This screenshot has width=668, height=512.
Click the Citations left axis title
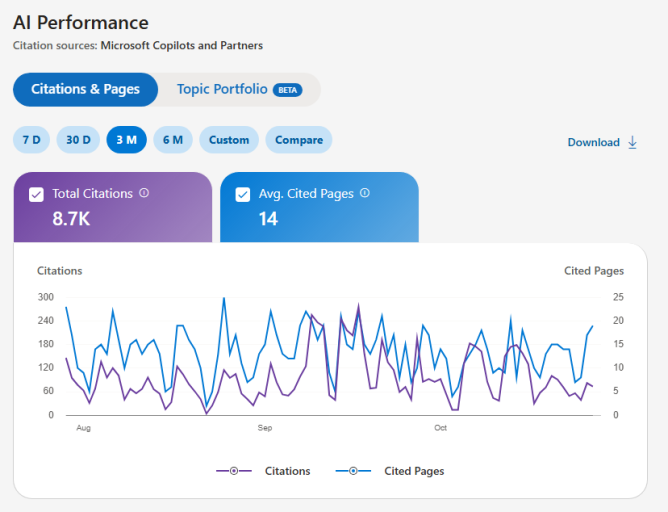60,271
